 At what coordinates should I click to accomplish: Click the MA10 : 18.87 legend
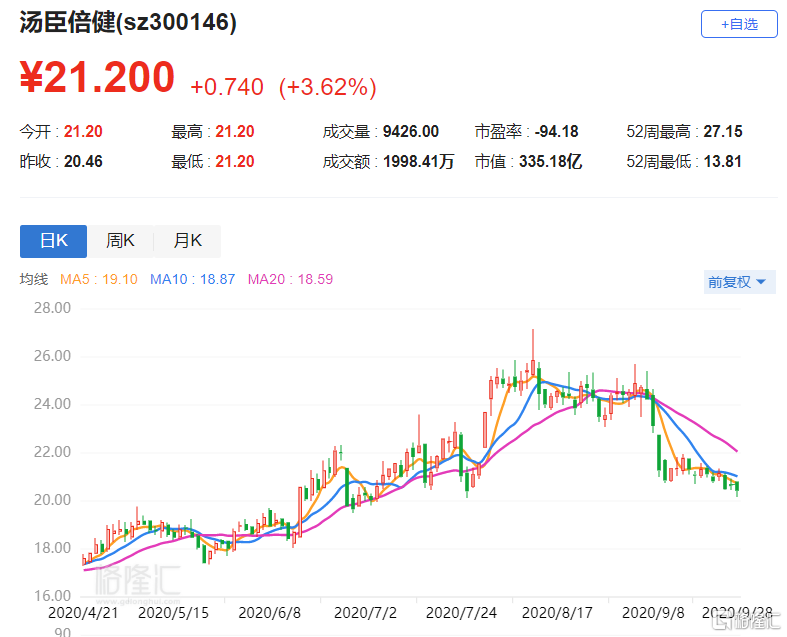point(192,279)
